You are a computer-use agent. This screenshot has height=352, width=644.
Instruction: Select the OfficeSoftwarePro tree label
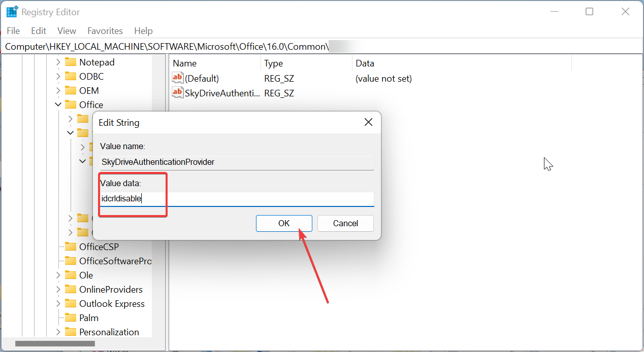click(x=115, y=261)
